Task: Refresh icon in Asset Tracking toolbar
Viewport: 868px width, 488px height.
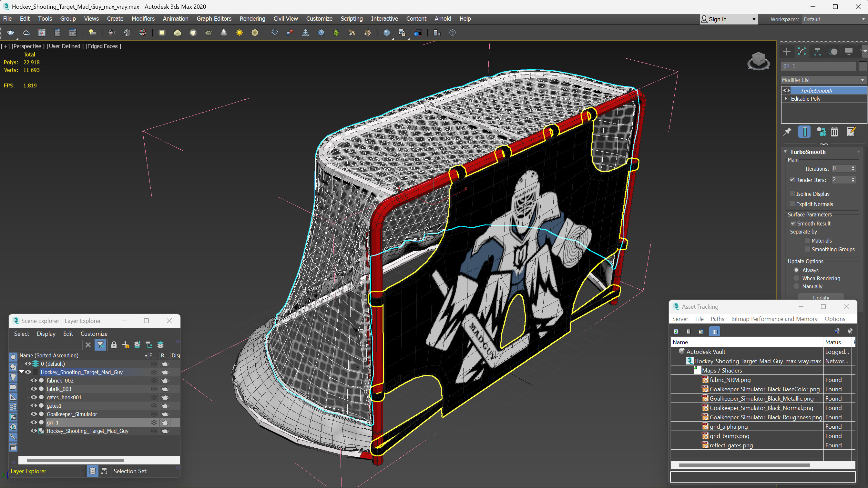Action: (x=676, y=332)
